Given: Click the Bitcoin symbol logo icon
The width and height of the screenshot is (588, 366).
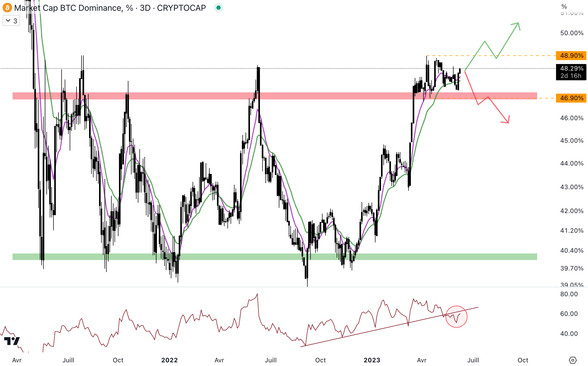Looking at the screenshot, I should pos(7,8).
